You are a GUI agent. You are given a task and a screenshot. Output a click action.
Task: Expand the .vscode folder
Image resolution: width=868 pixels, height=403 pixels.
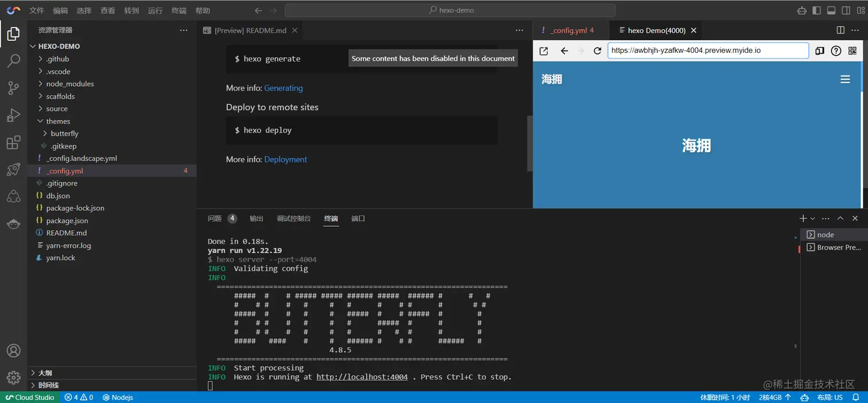[x=111, y=71]
